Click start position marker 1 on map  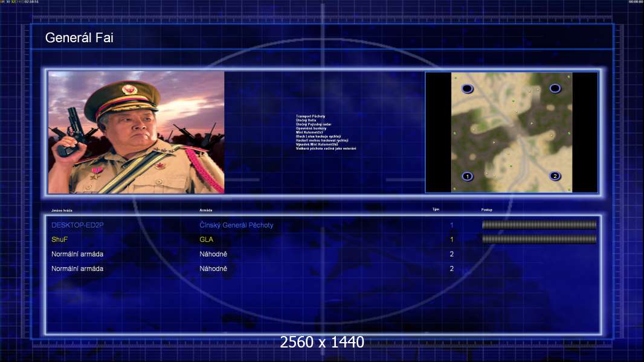468,176
